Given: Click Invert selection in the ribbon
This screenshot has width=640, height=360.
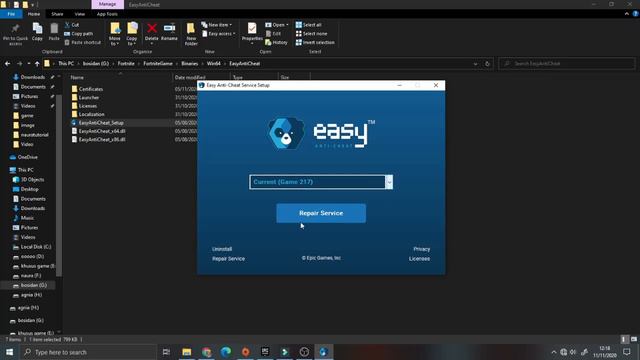Looking at the screenshot, I should click(x=315, y=42).
